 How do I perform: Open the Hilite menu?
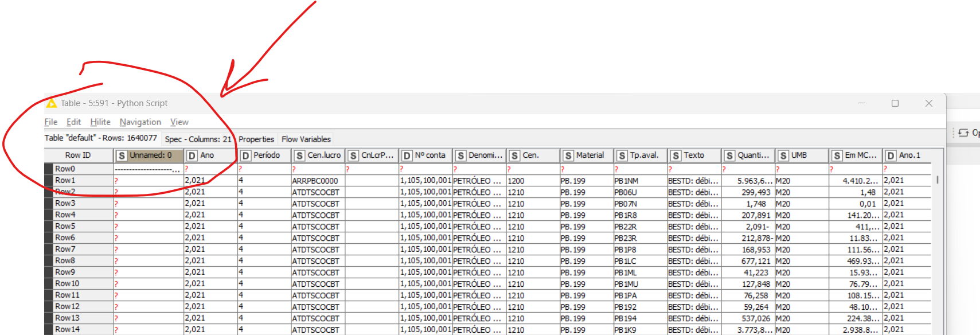[100, 122]
